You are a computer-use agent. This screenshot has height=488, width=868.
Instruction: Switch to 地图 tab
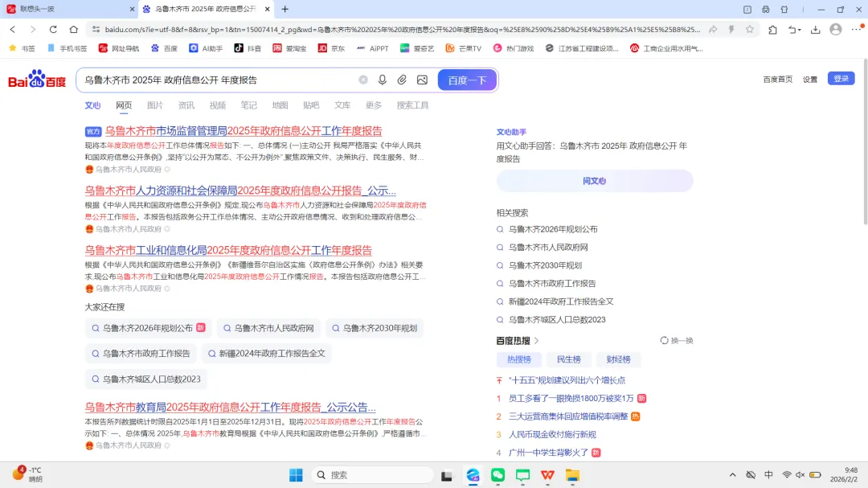pyautogui.click(x=280, y=105)
